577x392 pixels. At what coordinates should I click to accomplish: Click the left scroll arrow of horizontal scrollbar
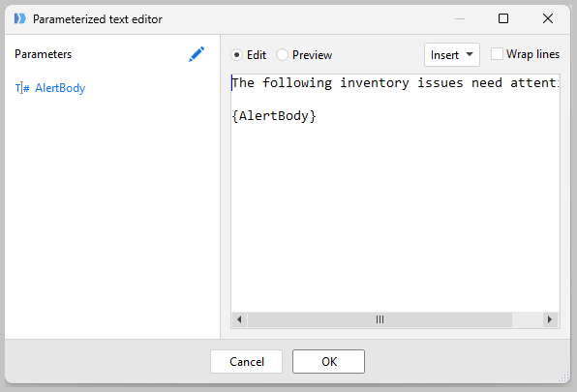239,319
